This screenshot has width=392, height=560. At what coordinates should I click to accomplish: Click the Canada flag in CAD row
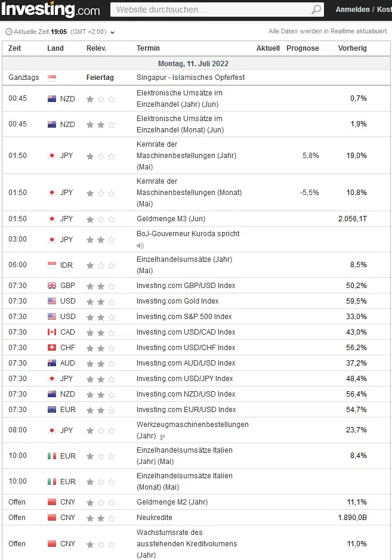click(x=52, y=332)
